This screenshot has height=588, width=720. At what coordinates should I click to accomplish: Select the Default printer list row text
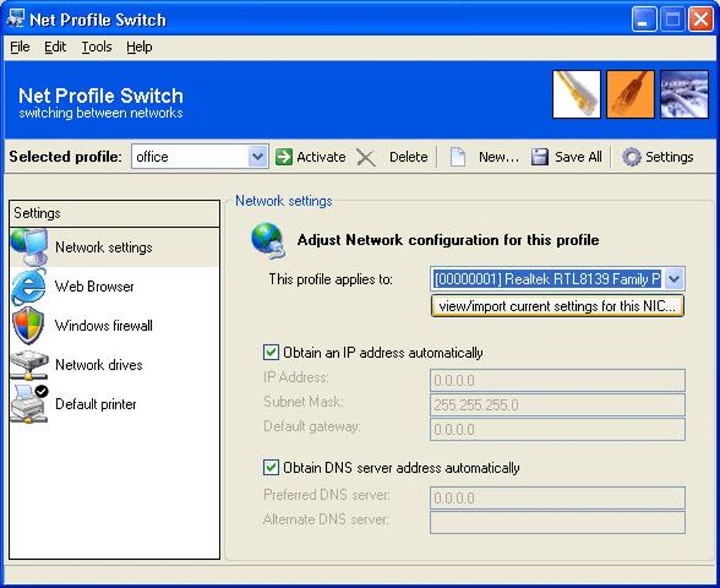click(x=95, y=404)
